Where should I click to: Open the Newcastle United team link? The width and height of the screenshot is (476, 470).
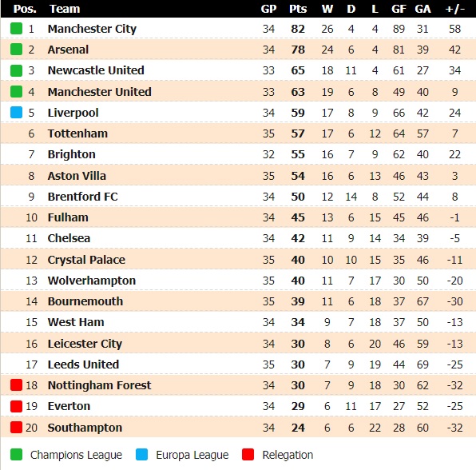tap(96, 70)
